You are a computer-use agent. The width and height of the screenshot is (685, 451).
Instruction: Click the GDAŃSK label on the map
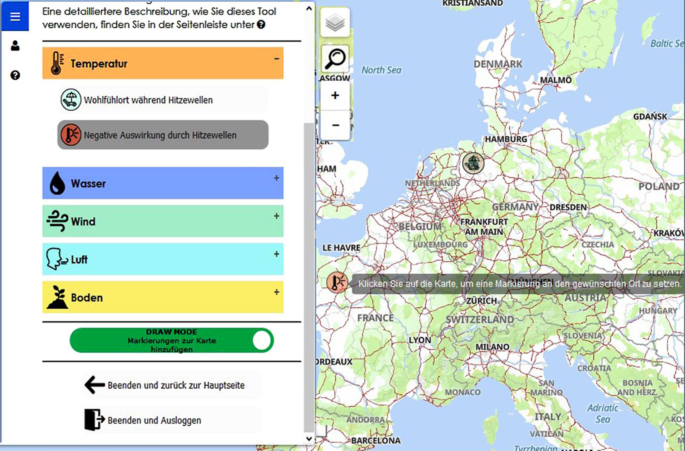[650, 116]
